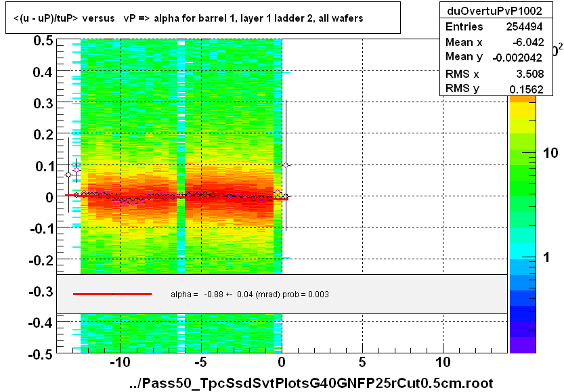Click the y-axis tick label 0.4
The width and height of the screenshot is (564, 392).
(x=43, y=72)
